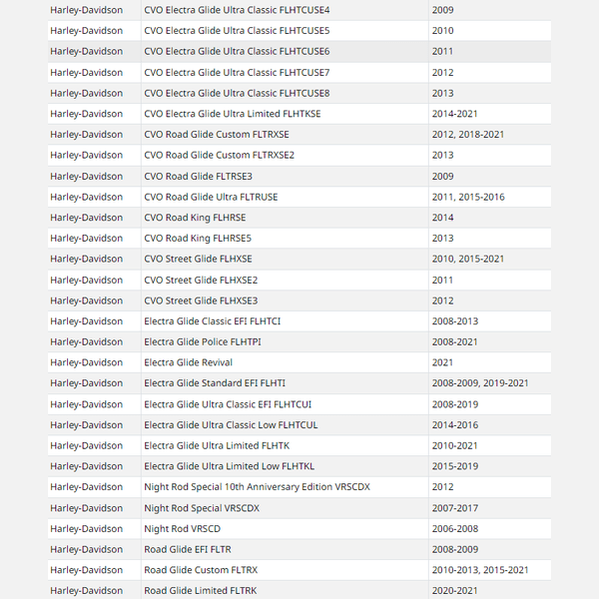Click Electra Glide Classic EFI FLHTCI model
Screen dimensions: 599x599
point(212,321)
